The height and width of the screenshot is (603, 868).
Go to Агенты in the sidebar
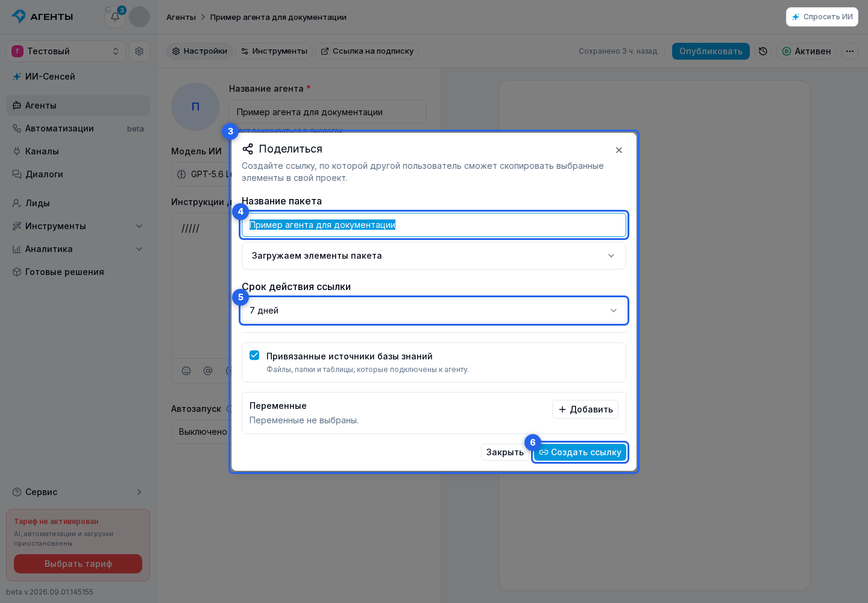[x=78, y=106]
